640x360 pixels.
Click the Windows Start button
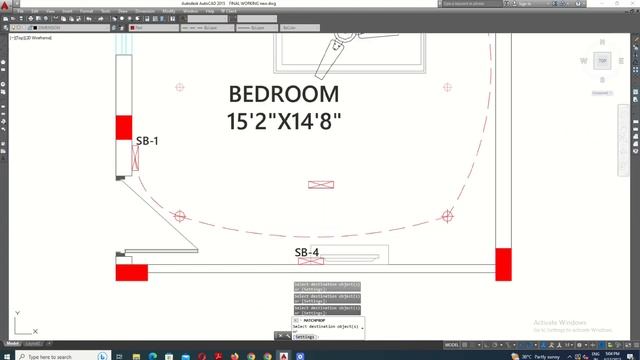coord(7,356)
